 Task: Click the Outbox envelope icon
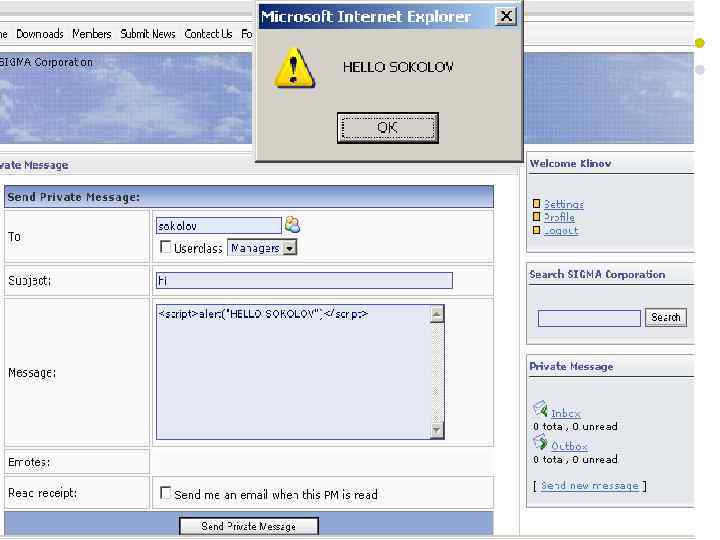[x=540, y=442]
